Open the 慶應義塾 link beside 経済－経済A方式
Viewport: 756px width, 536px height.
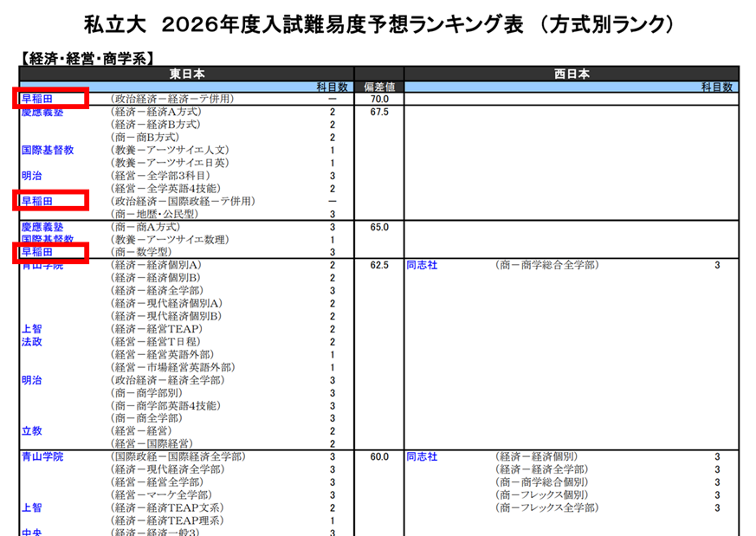click(x=42, y=113)
